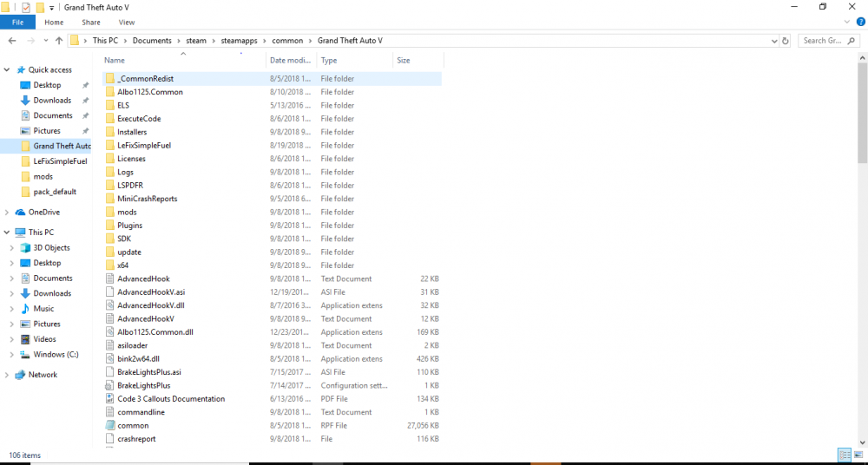Screen dimensions: 868x465
Task: Open the address bar history dropdown
Action: [774, 41]
